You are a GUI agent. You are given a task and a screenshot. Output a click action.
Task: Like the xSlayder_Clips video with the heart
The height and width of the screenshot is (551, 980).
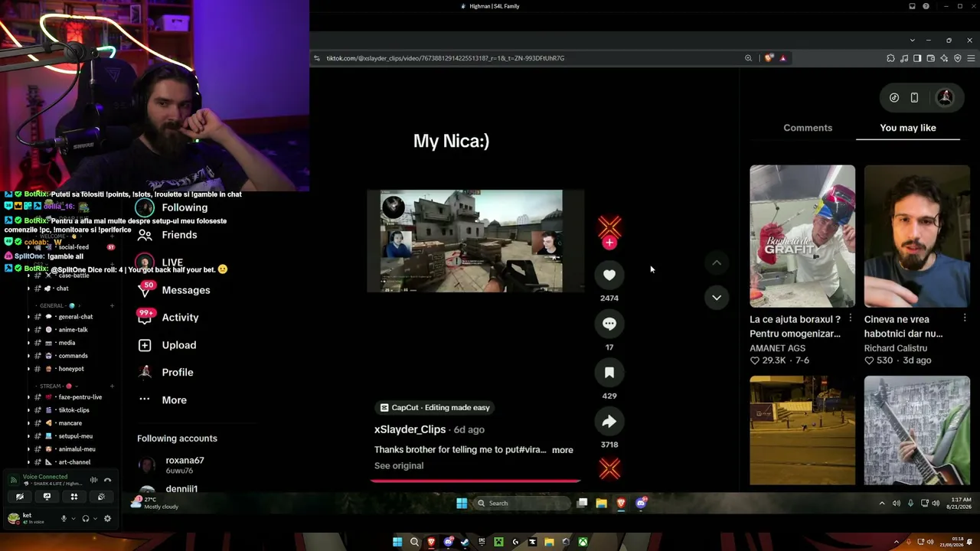pyautogui.click(x=609, y=275)
